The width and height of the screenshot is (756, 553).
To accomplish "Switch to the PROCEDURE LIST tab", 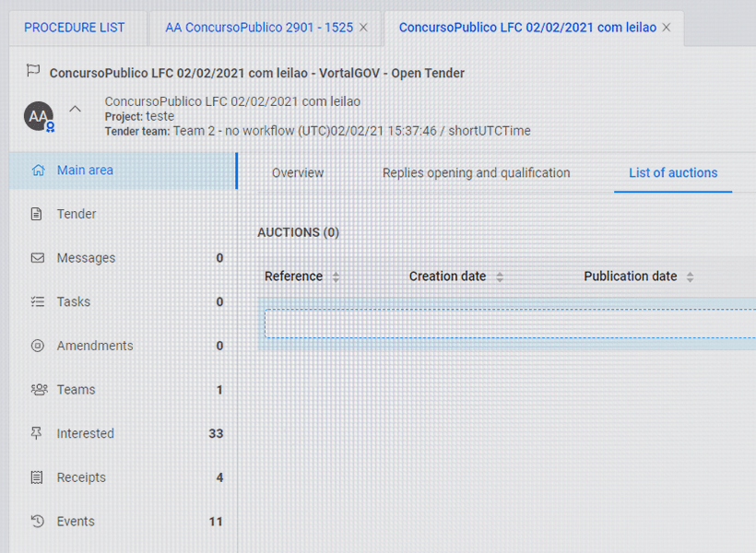I will [x=75, y=28].
